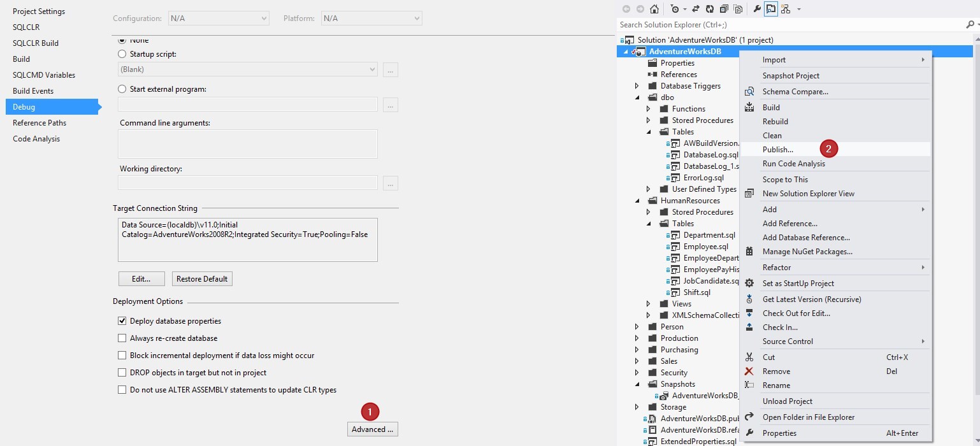Open the Refactor submenu

tap(835, 268)
